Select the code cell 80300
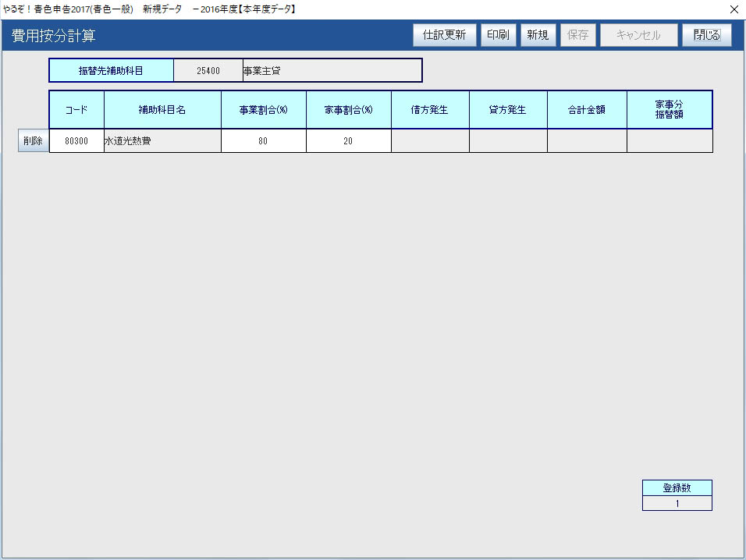 click(76, 141)
